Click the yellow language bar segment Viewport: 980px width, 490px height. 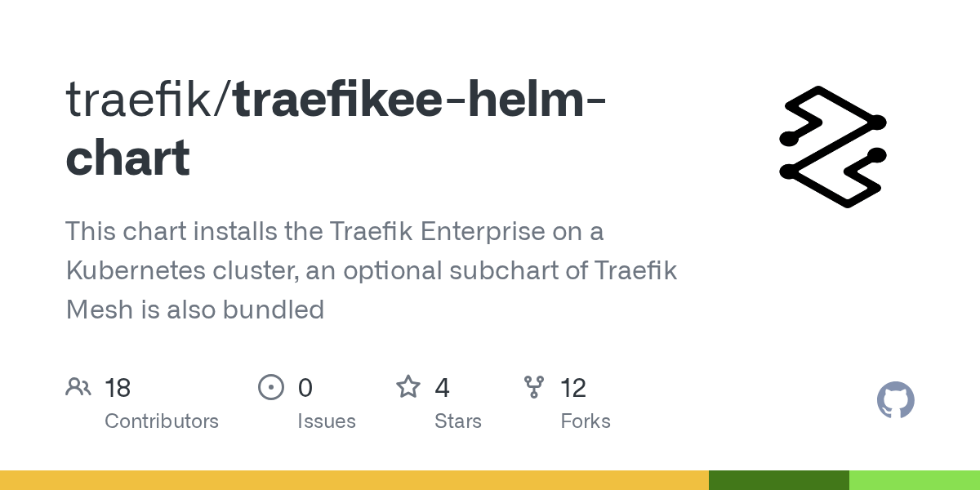[x=354, y=480]
